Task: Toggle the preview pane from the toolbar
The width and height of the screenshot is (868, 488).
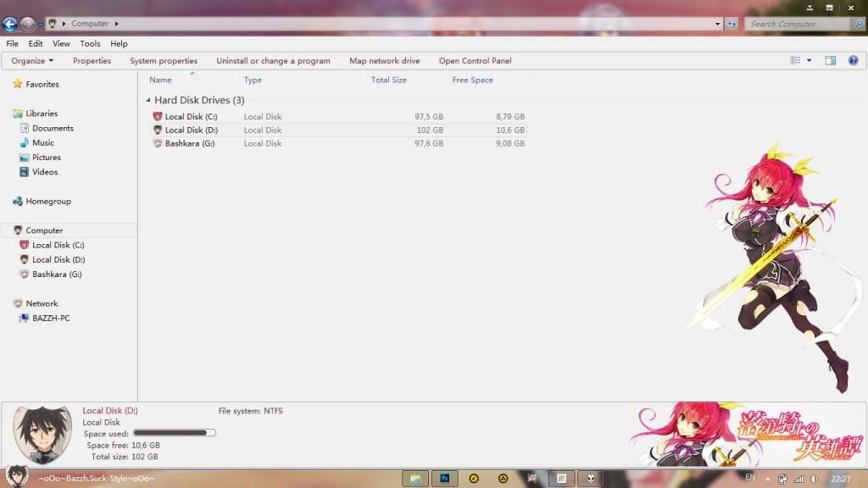Action: click(829, 60)
